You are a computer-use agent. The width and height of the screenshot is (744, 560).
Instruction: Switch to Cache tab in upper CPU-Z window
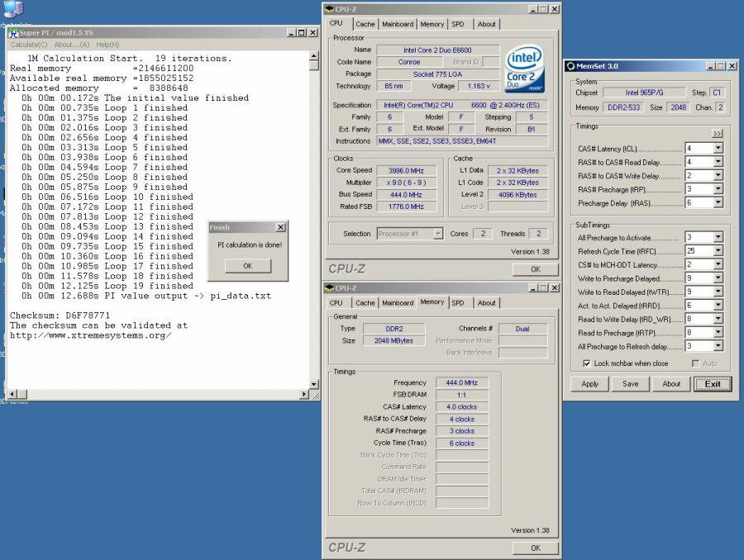[x=365, y=24]
